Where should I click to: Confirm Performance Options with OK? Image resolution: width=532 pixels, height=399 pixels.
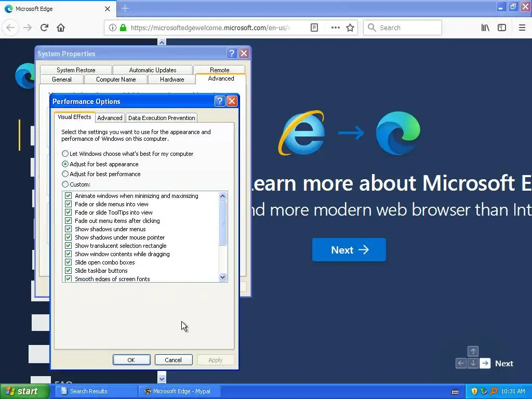(x=131, y=360)
